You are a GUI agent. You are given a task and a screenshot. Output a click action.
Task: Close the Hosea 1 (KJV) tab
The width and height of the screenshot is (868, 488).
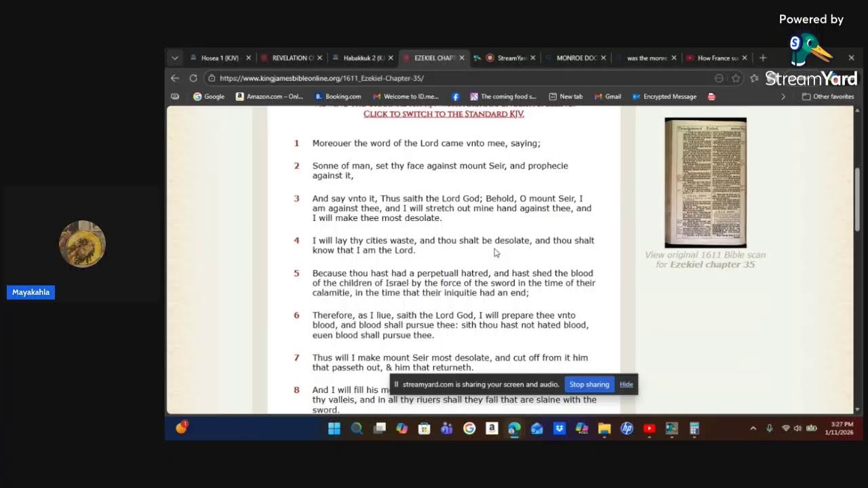pos(248,58)
